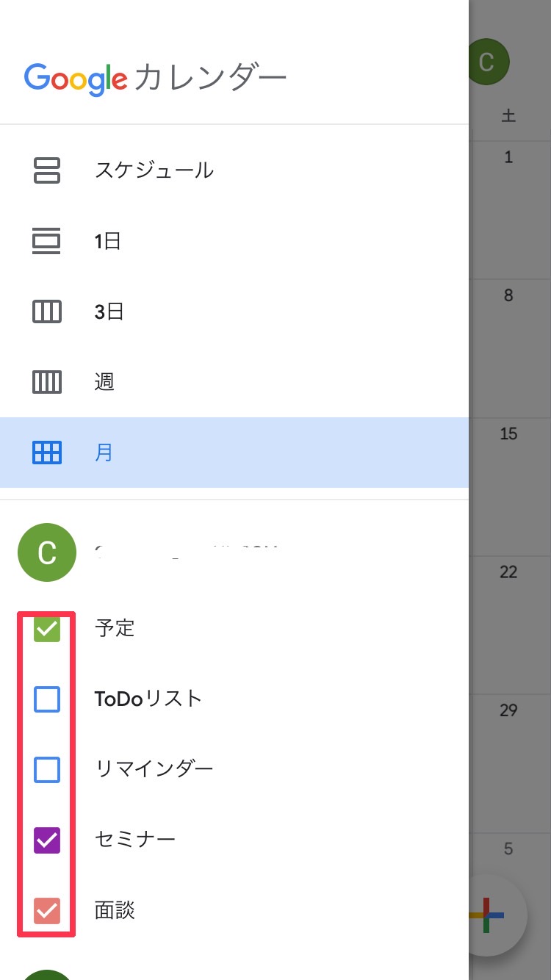
Task: Tap the 面談 calendar label
Action: (x=115, y=911)
